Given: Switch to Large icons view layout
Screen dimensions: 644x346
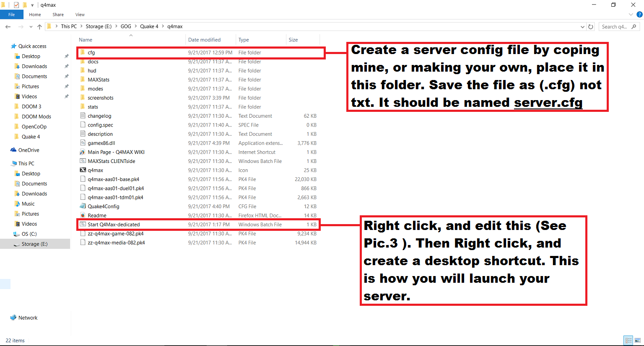Looking at the screenshot, I should [x=638, y=340].
